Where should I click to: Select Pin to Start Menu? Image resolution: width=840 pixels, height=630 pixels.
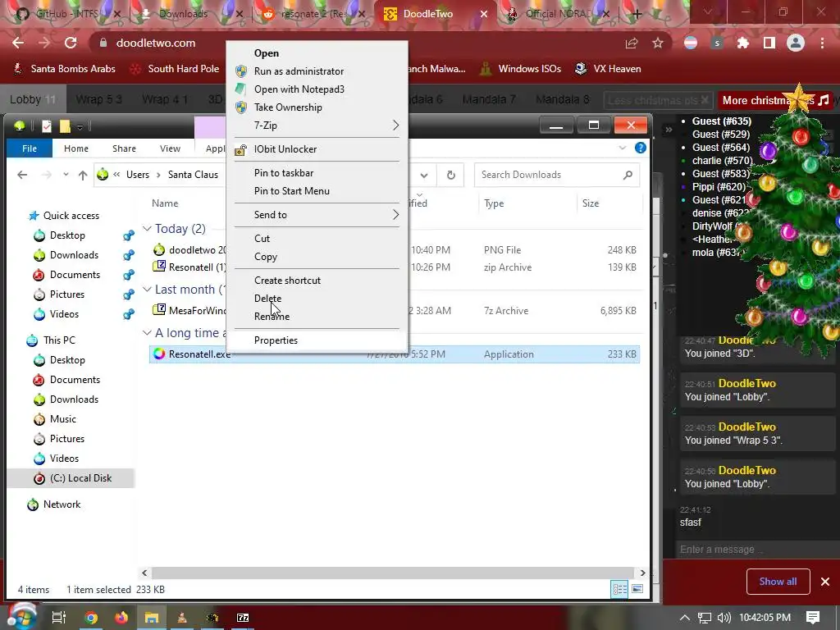tap(291, 191)
